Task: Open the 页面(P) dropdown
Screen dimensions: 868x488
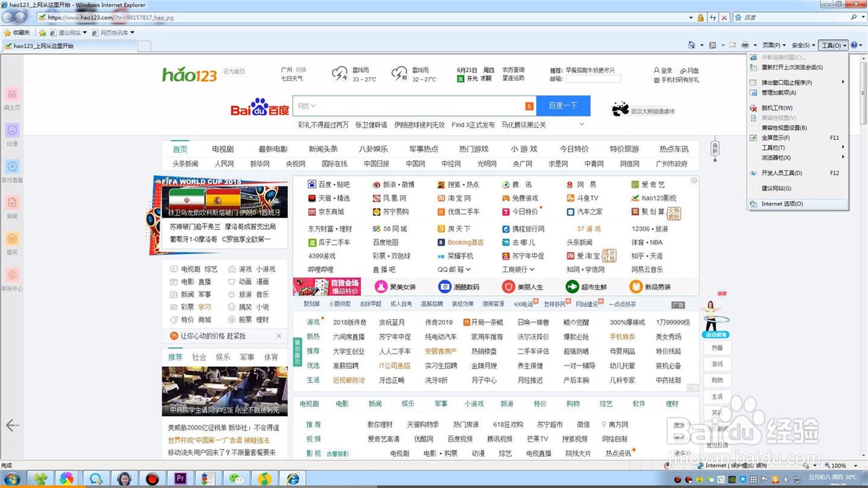Action: (x=774, y=45)
